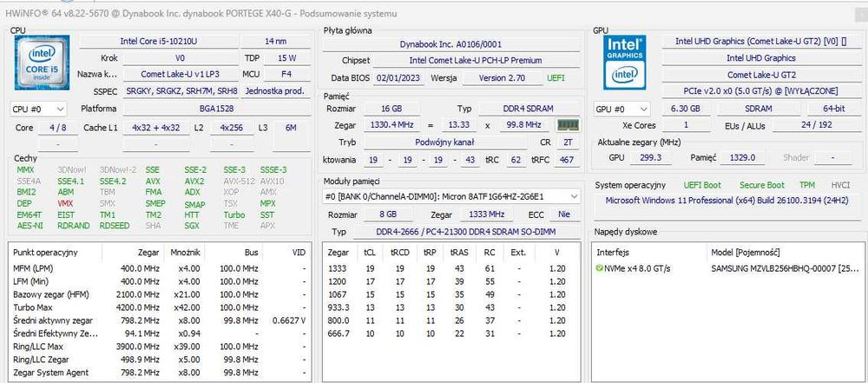Click the TPM label
The width and height of the screenshot is (868, 383).
tap(806, 185)
